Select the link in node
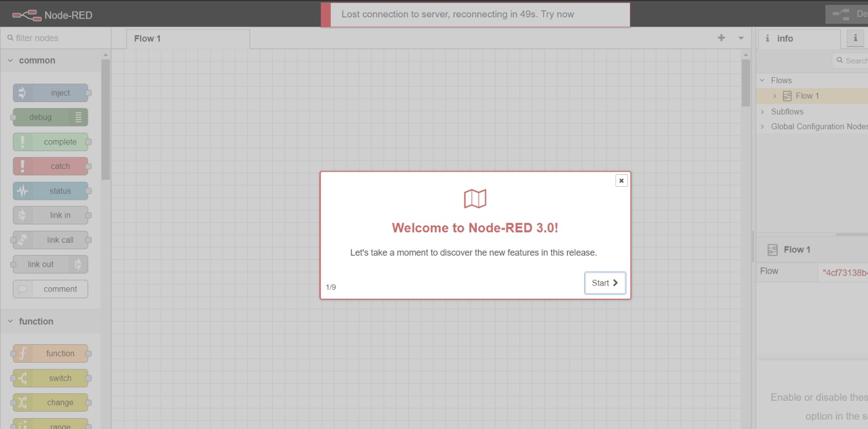The height and width of the screenshot is (429, 868). [x=50, y=216]
